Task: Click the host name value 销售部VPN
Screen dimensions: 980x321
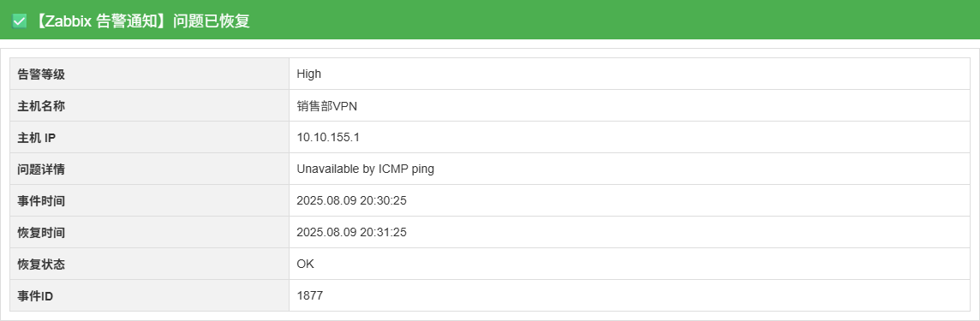Action: click(x=327, y=106)
